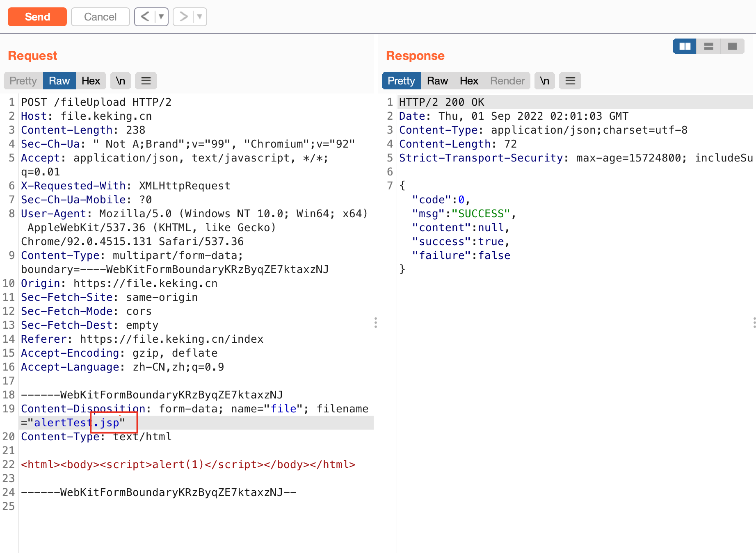Switch the Response view to Raw
This screenshot has width=756, height=553.
437,81
